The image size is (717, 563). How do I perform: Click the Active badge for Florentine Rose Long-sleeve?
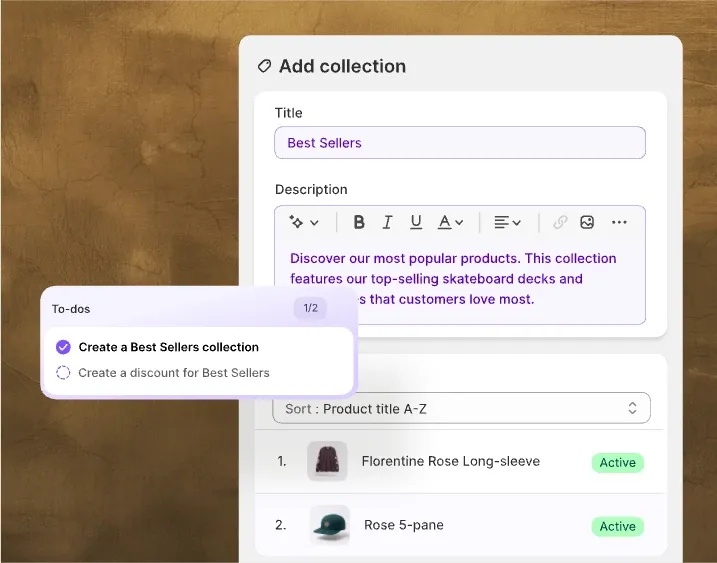coord(617,463)
